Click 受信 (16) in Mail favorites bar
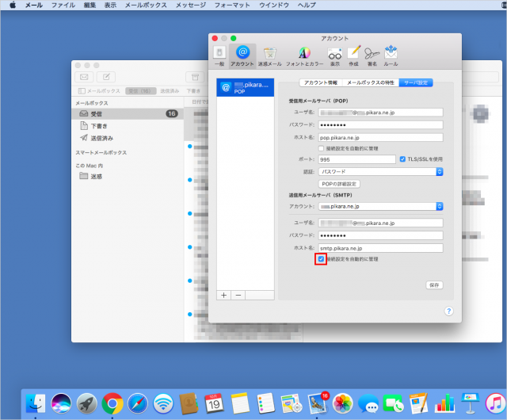 pos(141,91)
